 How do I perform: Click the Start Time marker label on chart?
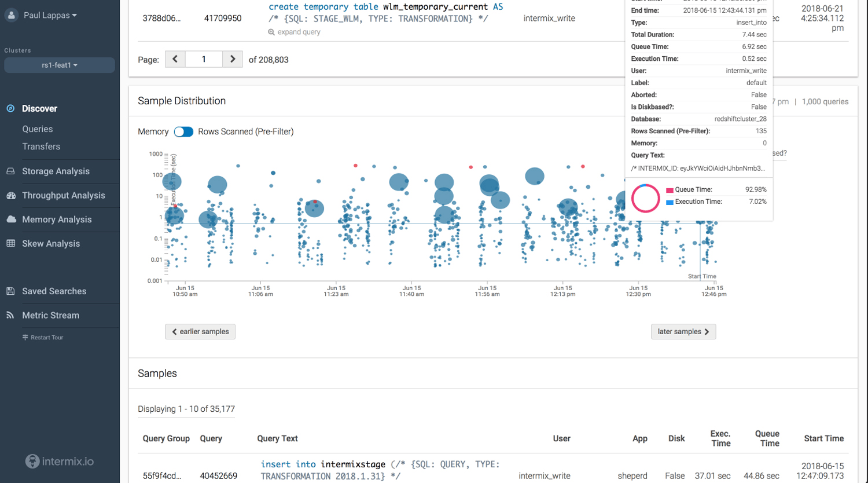tap(702, 276)
